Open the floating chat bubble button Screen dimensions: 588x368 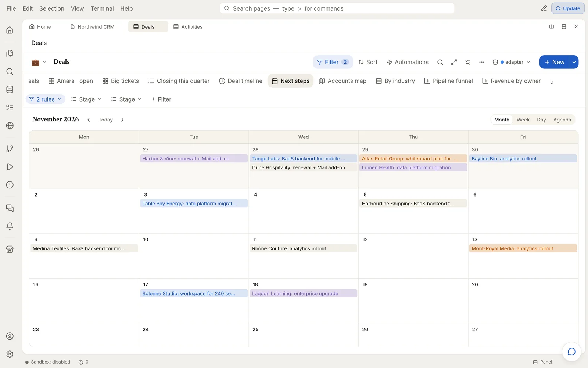pos(571,352)
